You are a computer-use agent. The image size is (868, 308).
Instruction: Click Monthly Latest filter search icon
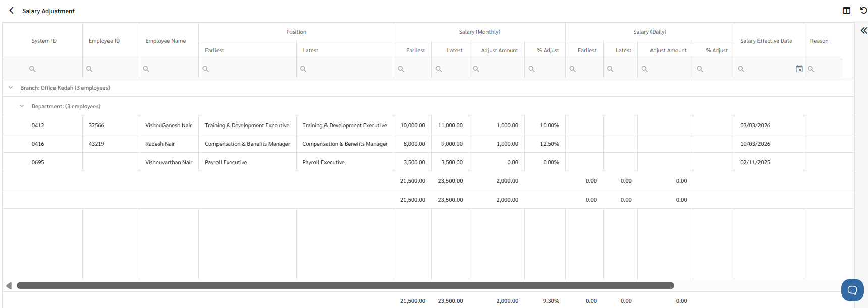click(x=439, y=69)
